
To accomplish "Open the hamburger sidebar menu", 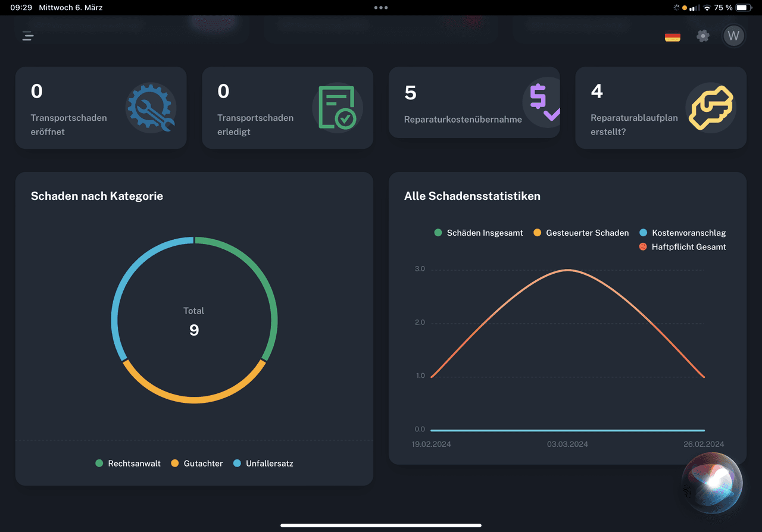I will click(x=28, y=36).
